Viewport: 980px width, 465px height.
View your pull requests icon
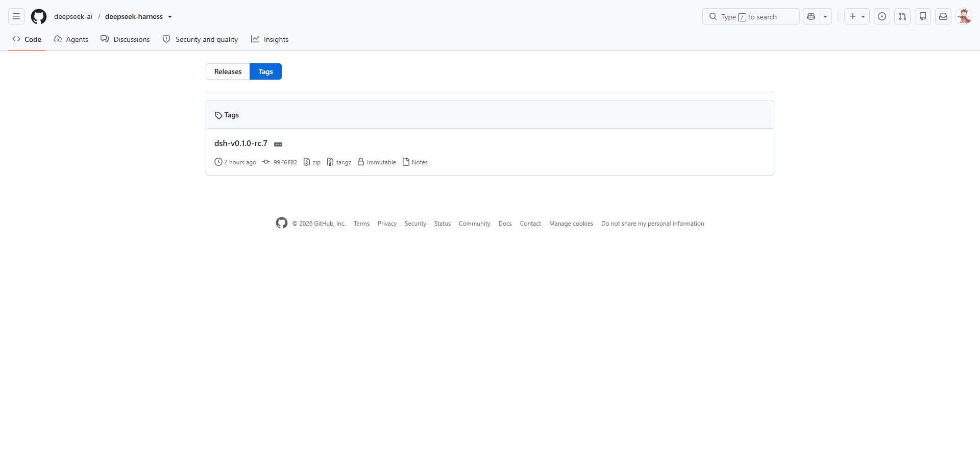tap(902, 16)
